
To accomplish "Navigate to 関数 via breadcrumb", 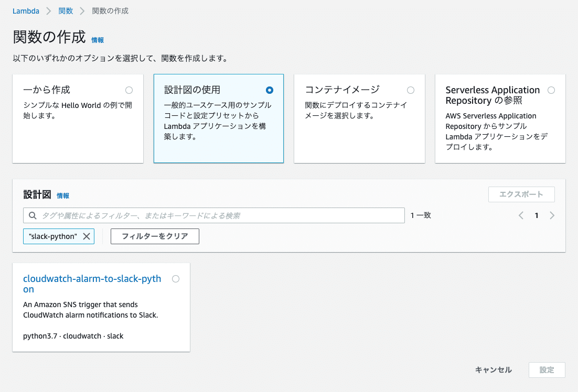I will [x=66, y=10].
